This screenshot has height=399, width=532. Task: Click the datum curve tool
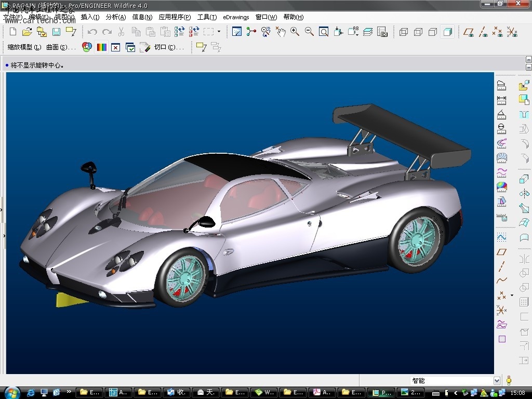coord(501,281)
